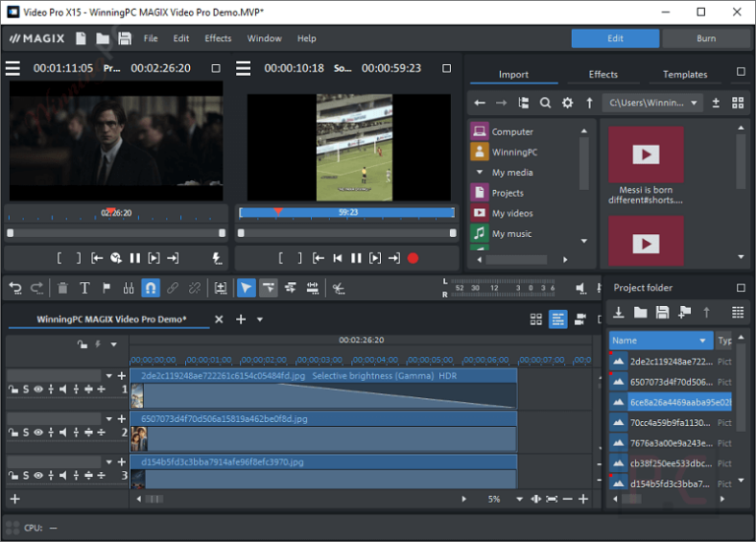Screen dimensions: 756x542
Task: Mute track 3 using its speaker icon
Action: tap(63, 475)
